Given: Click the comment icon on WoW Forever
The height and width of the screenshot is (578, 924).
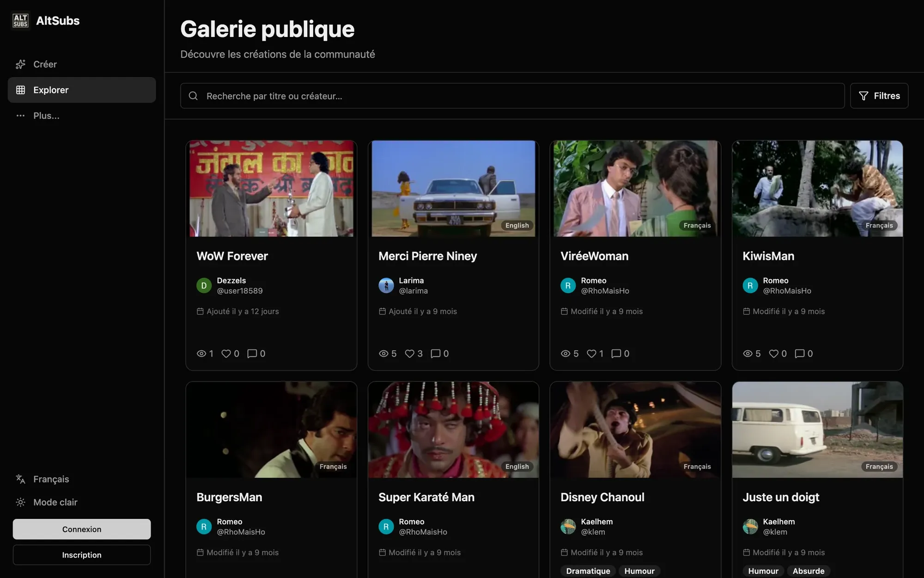Looking at the screenshot, I should (x=252, y=354).
